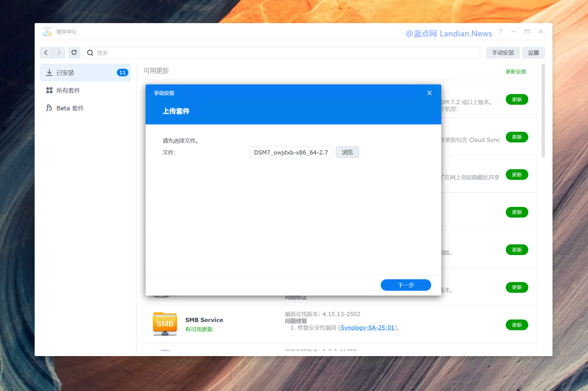The image size is (588, 391).
Task: Click 浏览 to browse for file
Action: 347,152
